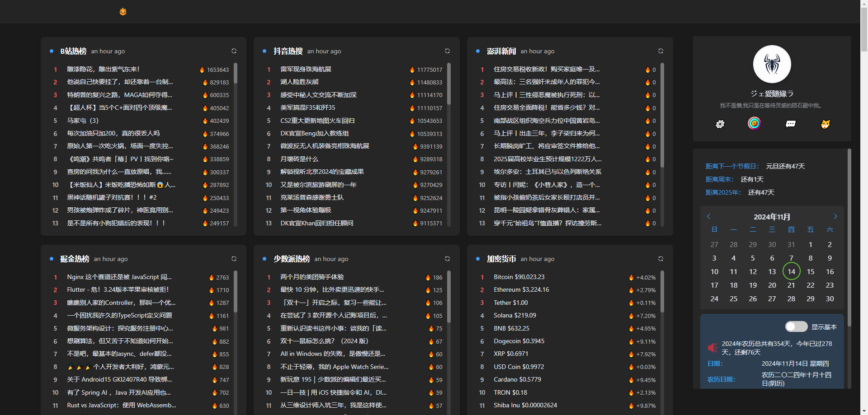This screenshot has height=415, width=868.
Task: Open the 少数派热榜 title link
Action: pos(292,259)
